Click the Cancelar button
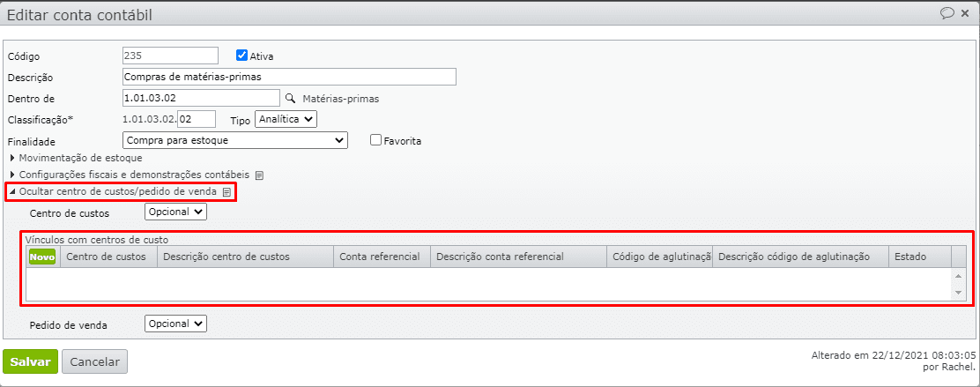 [94, 362]
